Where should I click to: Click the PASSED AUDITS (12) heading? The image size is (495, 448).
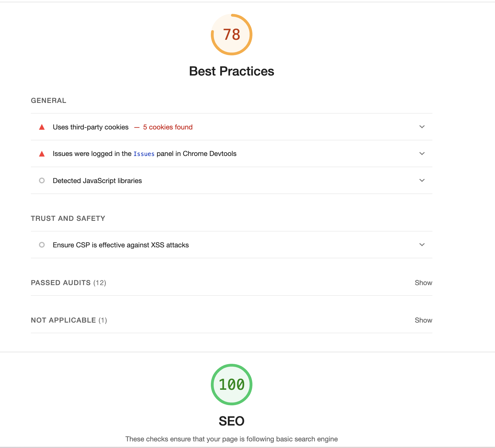pos(69,283)
